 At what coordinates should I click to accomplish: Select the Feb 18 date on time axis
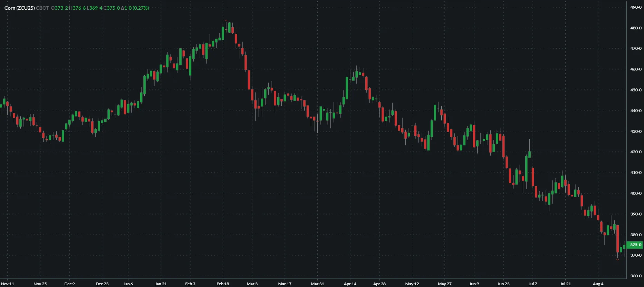(x=223, y=284)
